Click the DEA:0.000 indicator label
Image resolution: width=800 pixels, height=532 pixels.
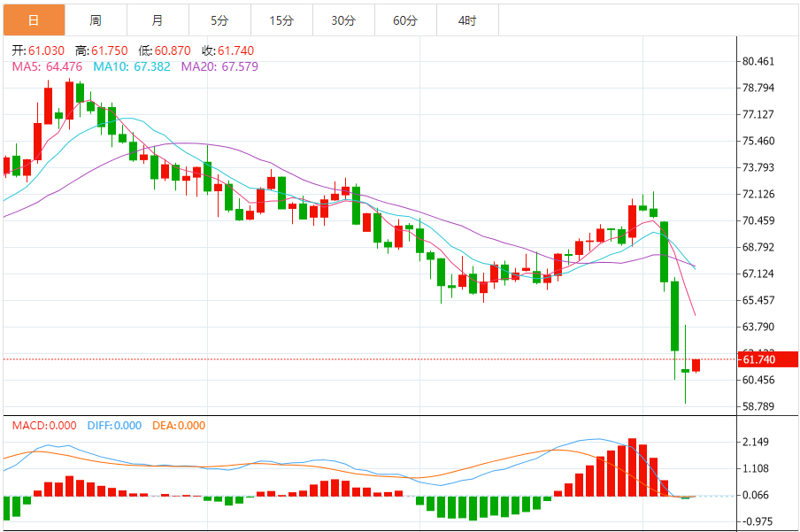(x=179, y=425)
